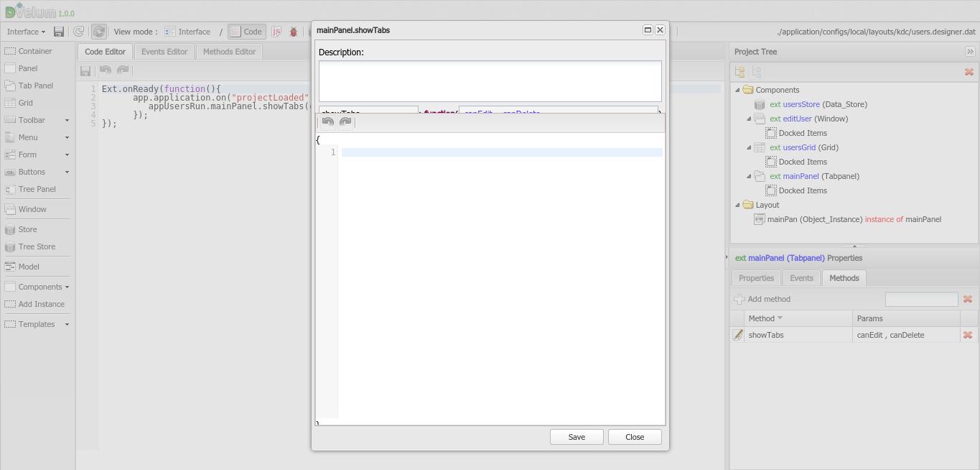Viewport: 980px width, 470px height.
Task: Click Params column header
Action: [906, 318]
